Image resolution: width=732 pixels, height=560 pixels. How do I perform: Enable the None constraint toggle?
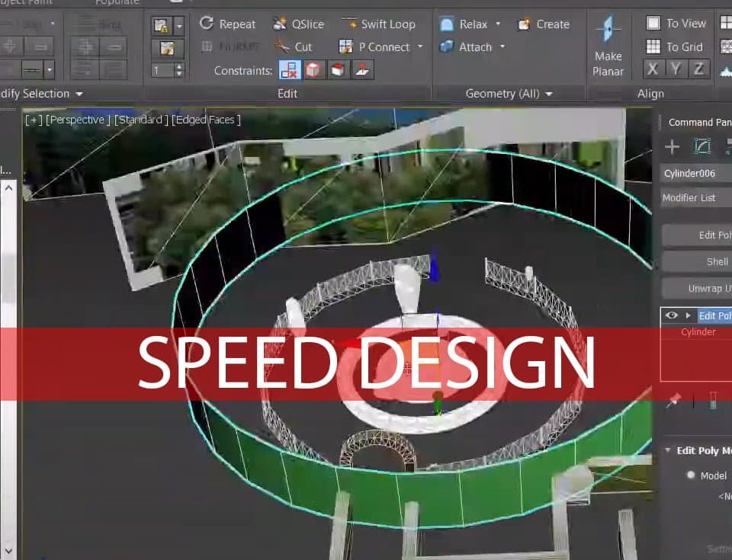click(x=290, y=70)
